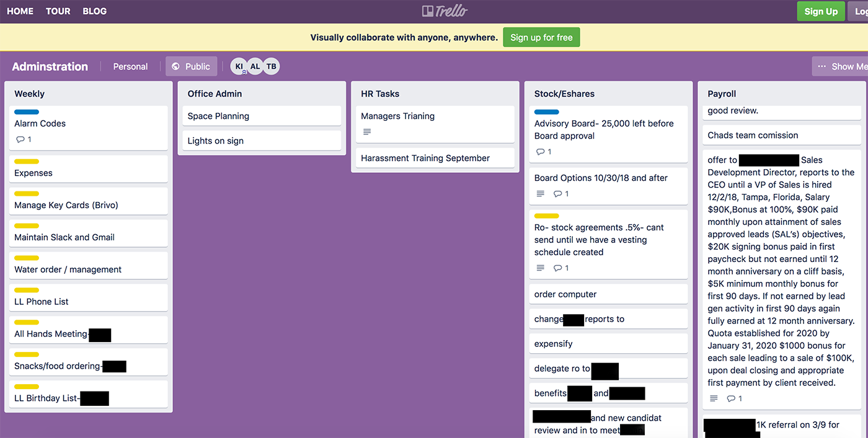Click description icon on Sales Development Director card

point(714,398)
